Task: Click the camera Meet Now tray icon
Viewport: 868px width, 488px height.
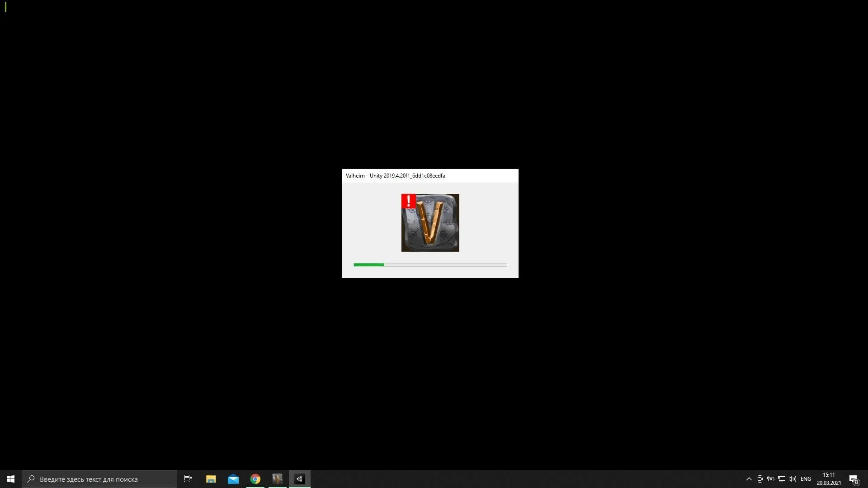Action: (x=760, y=479)
